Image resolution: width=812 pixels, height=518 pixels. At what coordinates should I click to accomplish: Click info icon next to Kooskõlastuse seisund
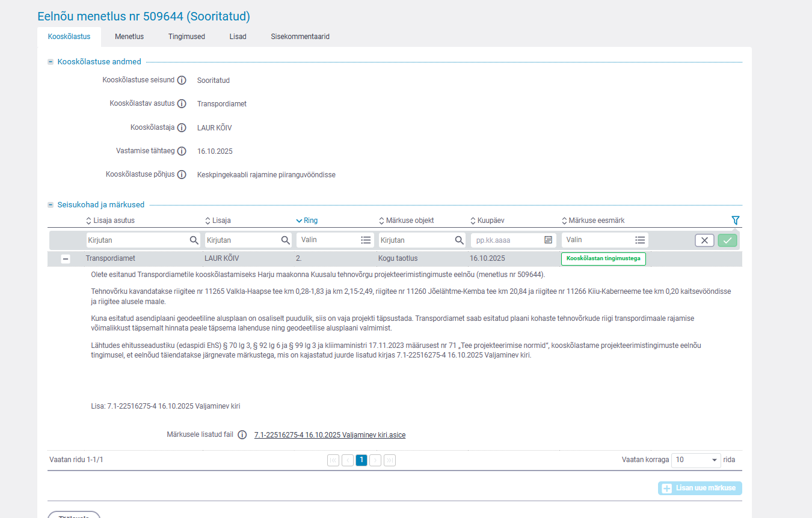(x=182, y=81)
